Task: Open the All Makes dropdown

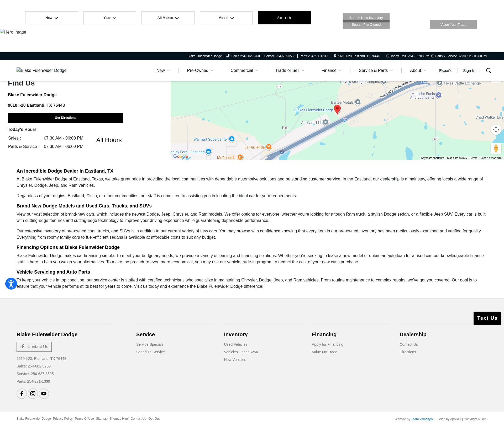Action: 168,18
